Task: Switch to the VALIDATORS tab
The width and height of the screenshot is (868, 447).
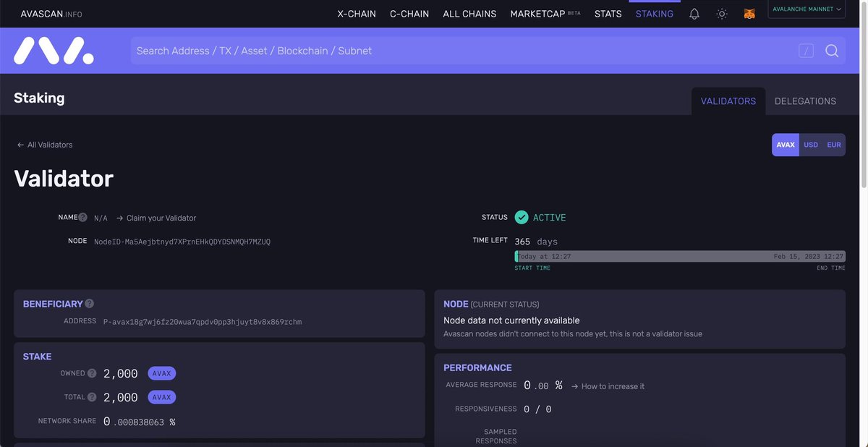Action: point(728,101)
